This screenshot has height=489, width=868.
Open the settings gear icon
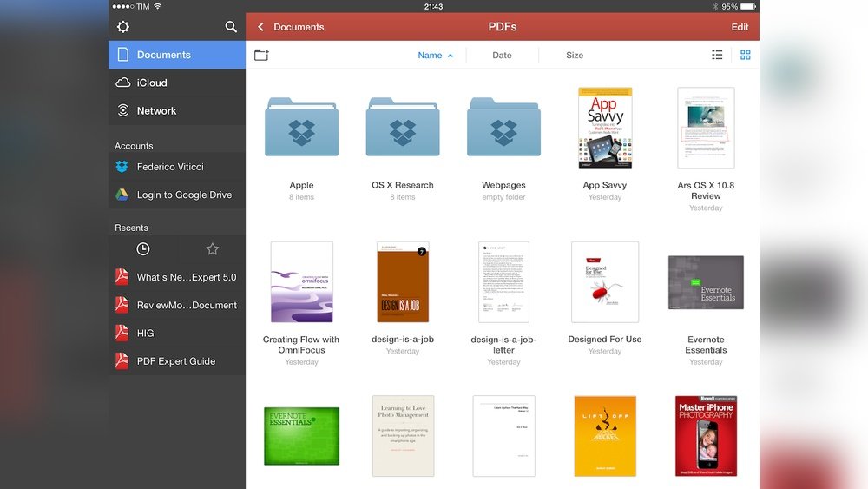[x=123, y=27]
